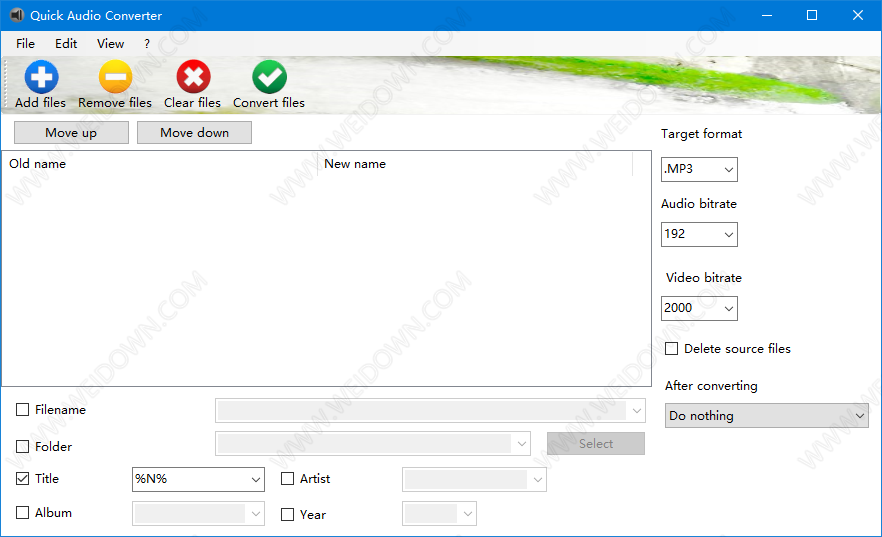Viewport: 882px width, 537px height.
Task: Click the Move down button
Action: point(195,133)
